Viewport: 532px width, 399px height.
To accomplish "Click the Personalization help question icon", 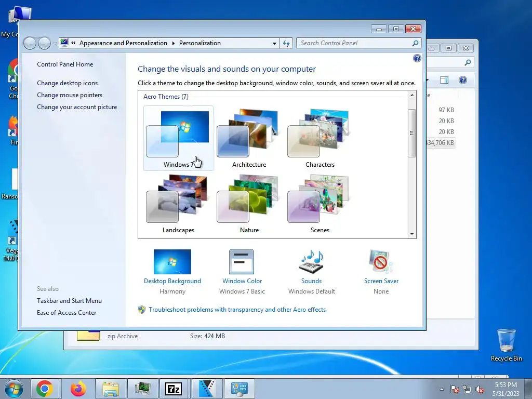I will tap(417, 58).
